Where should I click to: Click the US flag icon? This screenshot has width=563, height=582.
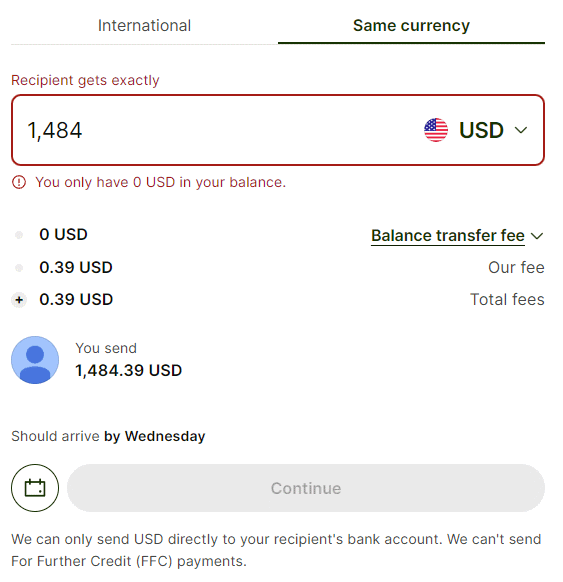(x=436, y=130)
